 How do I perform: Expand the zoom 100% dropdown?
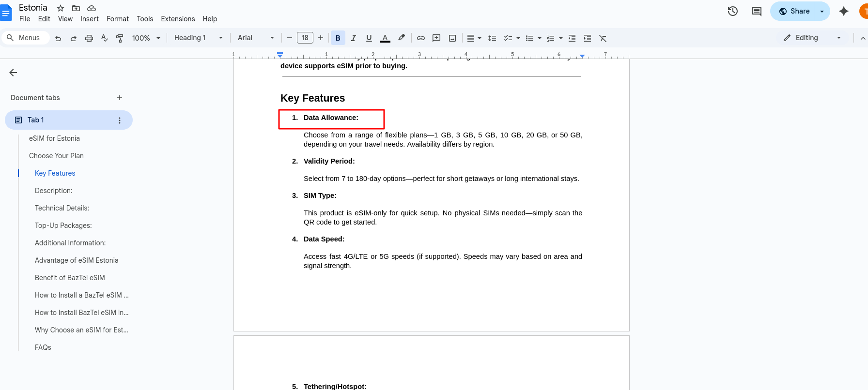pyautogui.click(x=146, y=38)
